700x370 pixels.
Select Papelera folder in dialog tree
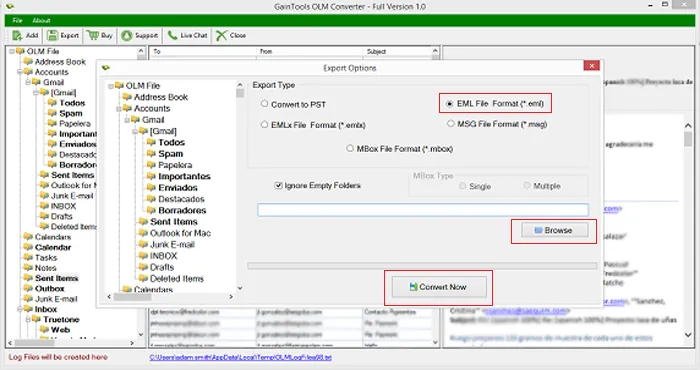point(175,165)
